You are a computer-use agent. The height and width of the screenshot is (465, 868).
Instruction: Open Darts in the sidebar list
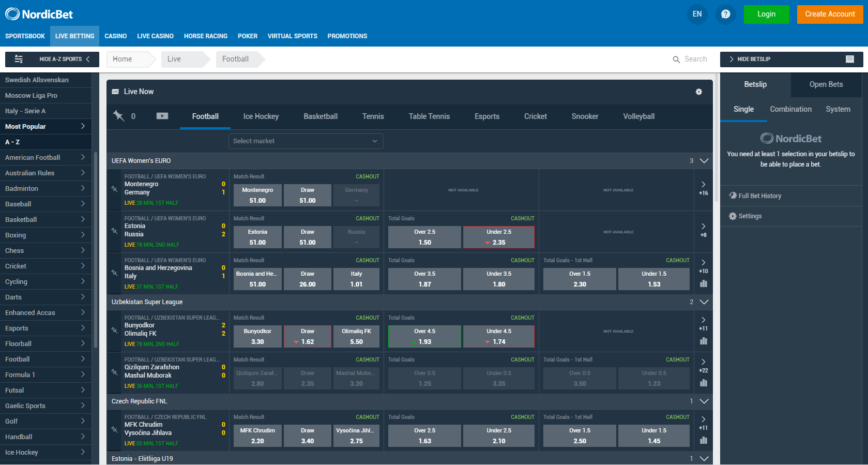point(45,297)
